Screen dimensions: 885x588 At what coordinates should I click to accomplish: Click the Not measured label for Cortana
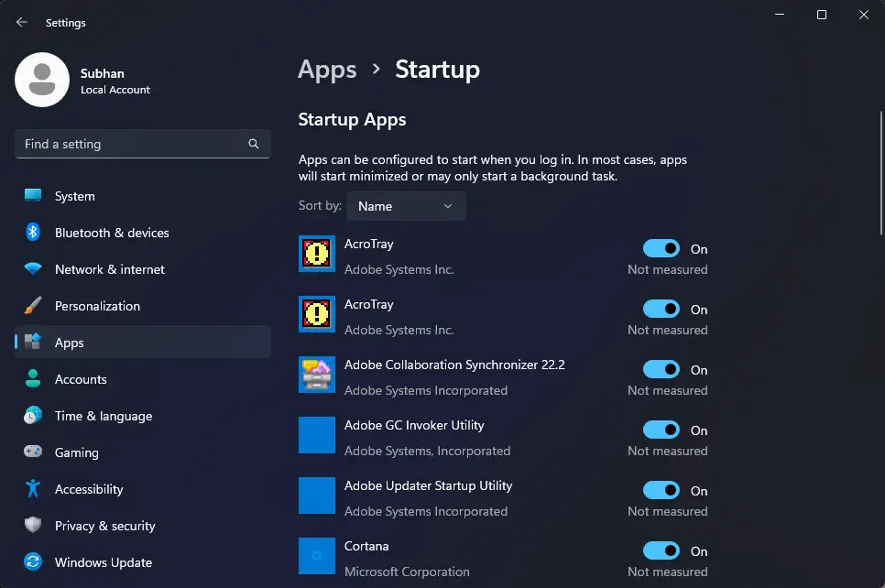pos(668,572)
